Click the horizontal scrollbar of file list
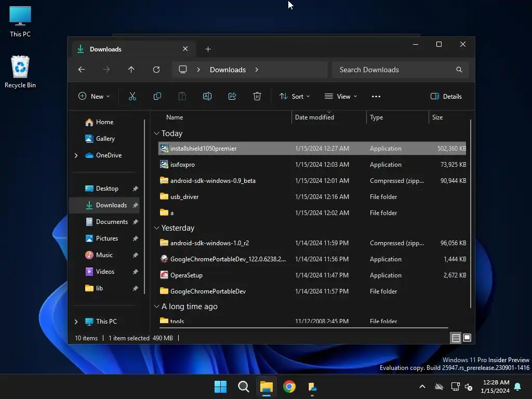532x399 pixels. (x=303, y=328)
